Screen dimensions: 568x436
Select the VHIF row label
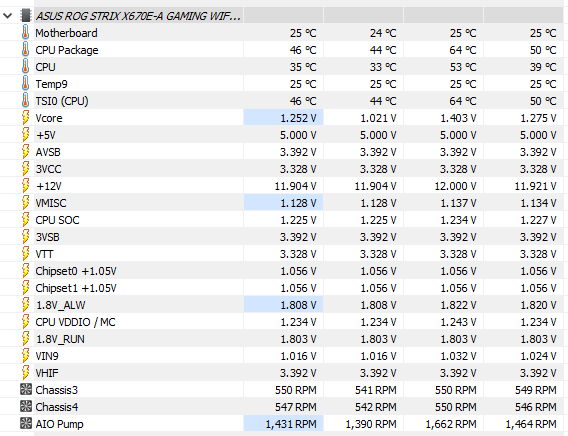tap(47, 373)
